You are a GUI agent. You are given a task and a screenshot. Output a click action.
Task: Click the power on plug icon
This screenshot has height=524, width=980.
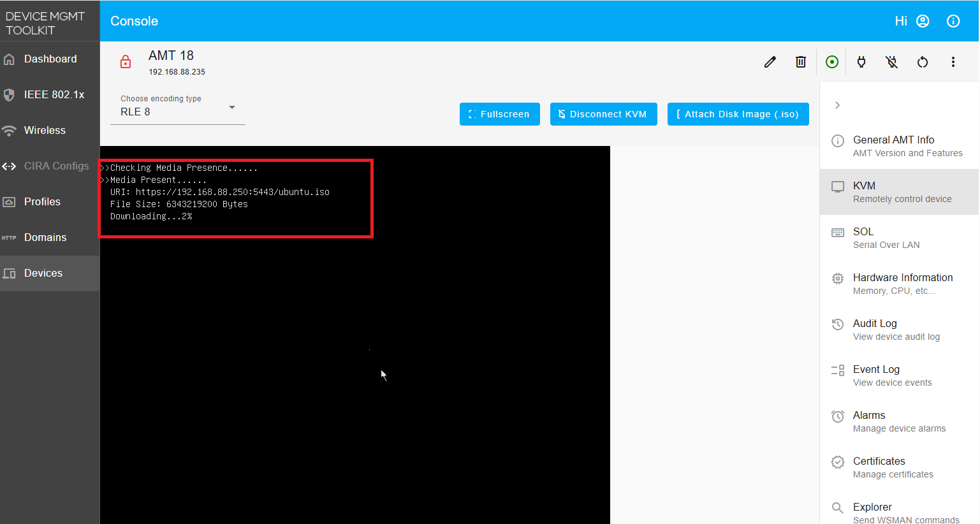point(861,62)
